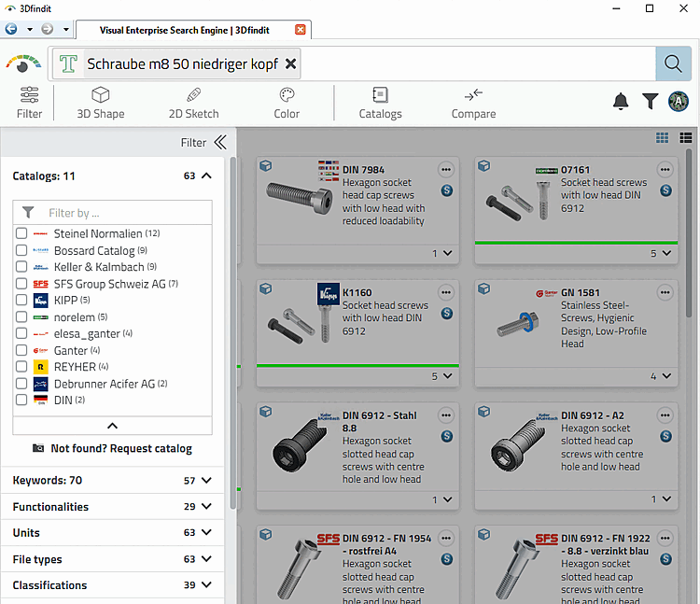Expand the File types section
The width and height of the screenshot is (700, 604).
click(x=206, y=559)
